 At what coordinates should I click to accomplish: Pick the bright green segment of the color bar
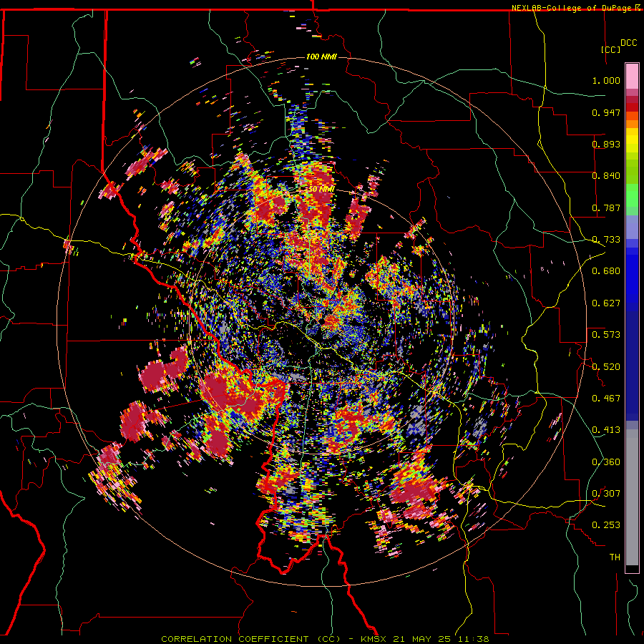(632, 195)
